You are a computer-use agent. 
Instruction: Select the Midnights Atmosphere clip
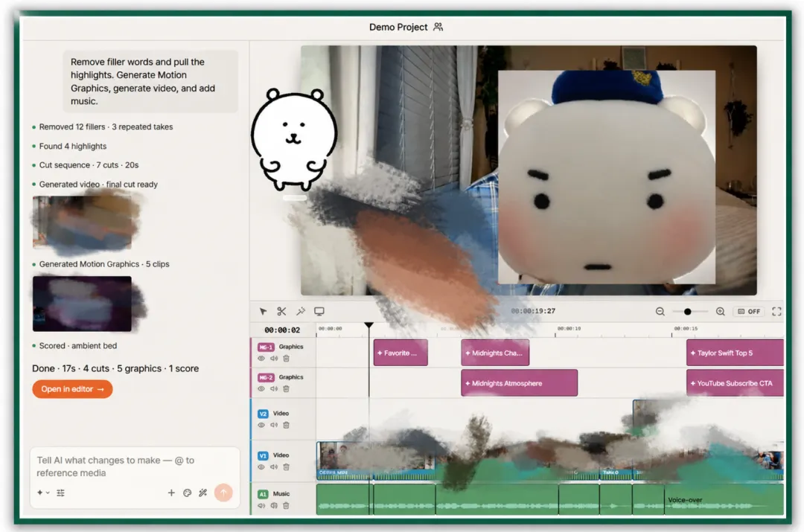[519, 383]
